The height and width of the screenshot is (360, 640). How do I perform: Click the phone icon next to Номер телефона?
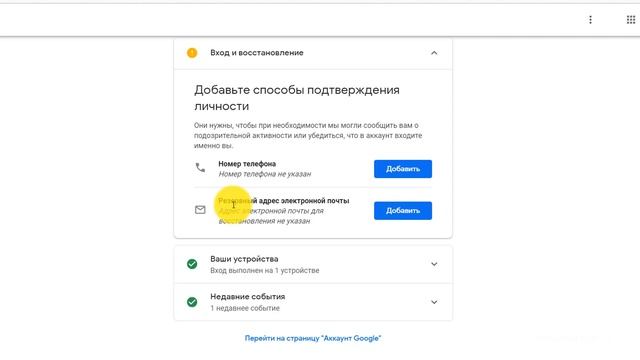[x=200, y=167]
